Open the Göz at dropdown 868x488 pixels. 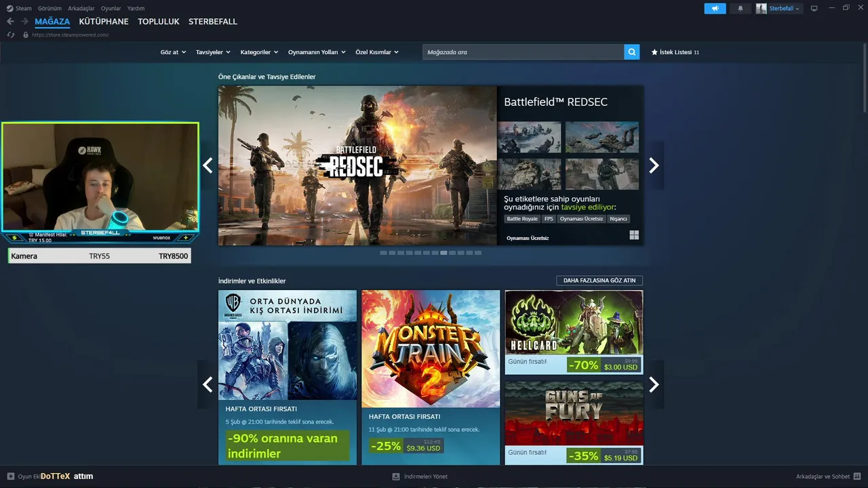[173, 52]
